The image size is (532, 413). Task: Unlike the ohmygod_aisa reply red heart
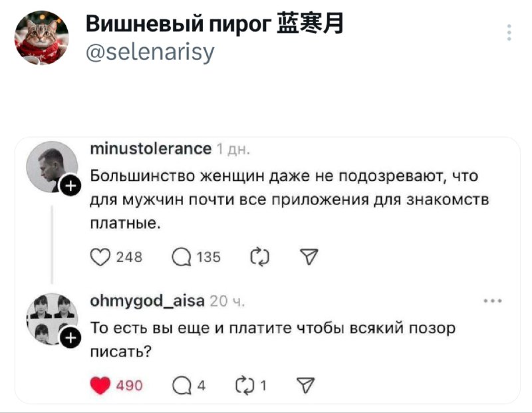coord(100,385)
